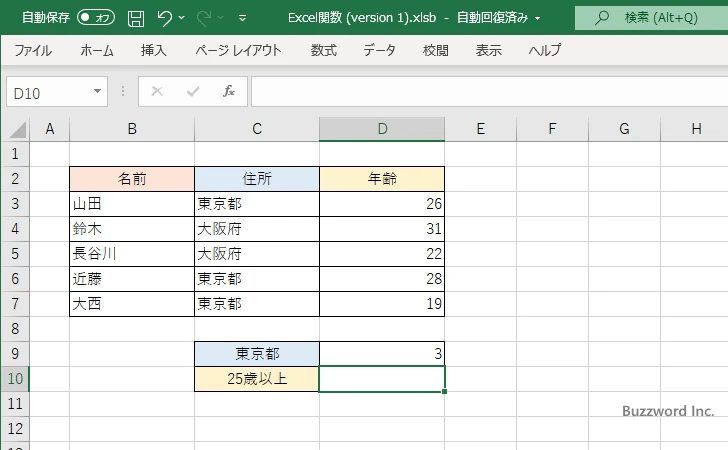Screen dimensions: 728x450
Task: Select the 住所 header cell
Action: tap(257, 179)
